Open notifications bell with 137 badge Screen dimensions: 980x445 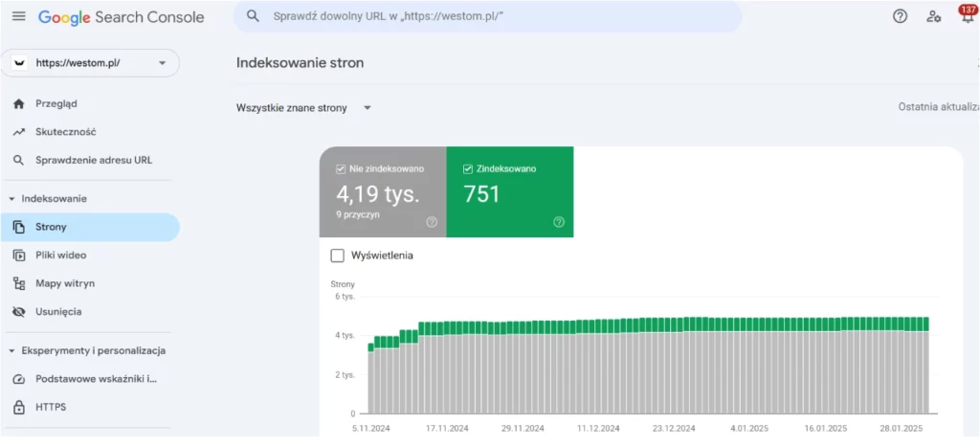966,16
